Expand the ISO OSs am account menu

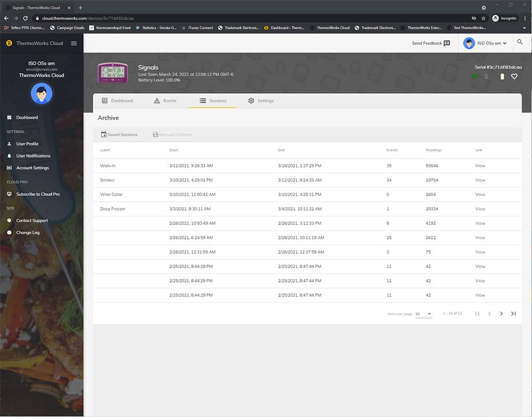point(485,43)
